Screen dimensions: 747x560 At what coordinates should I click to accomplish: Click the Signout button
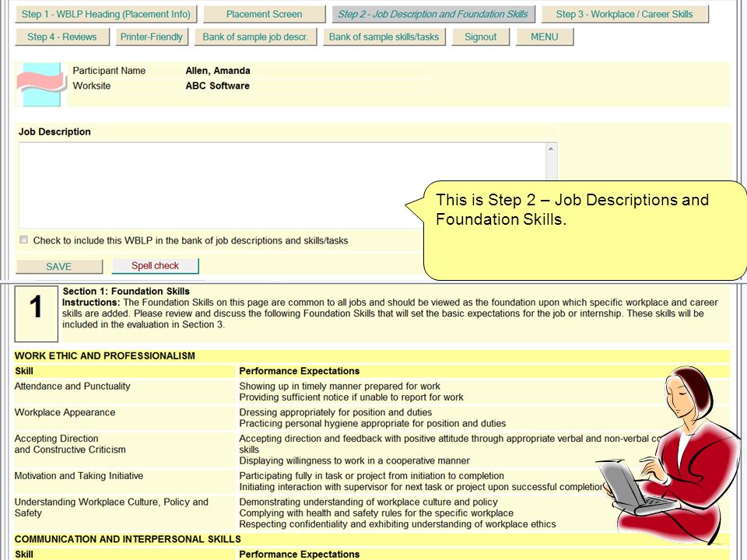[x=480, y=37]
